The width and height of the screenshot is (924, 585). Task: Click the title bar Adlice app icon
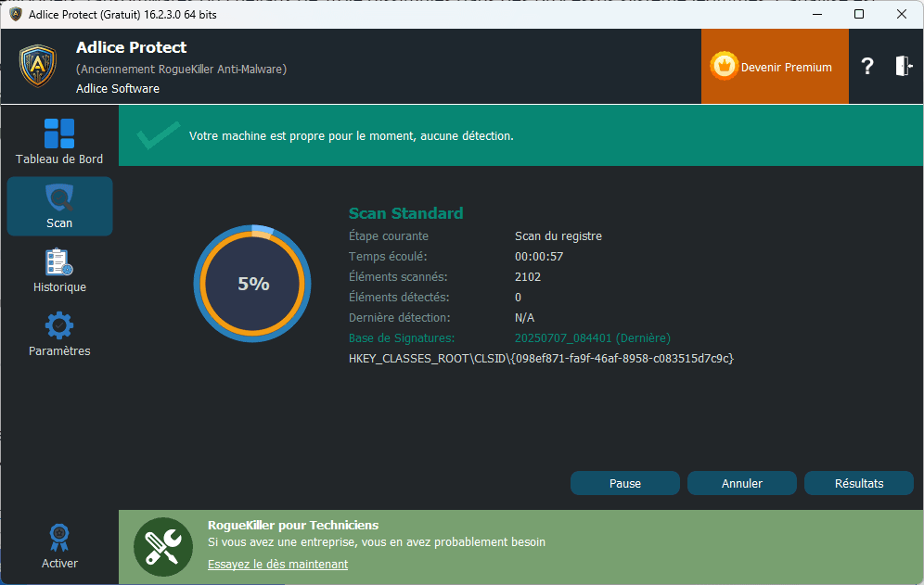[16, 14]
